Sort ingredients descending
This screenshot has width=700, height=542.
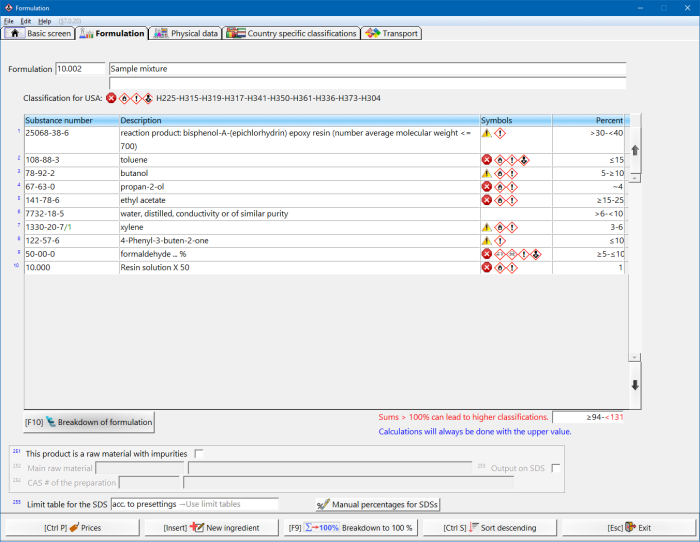[x=489, y=527]
